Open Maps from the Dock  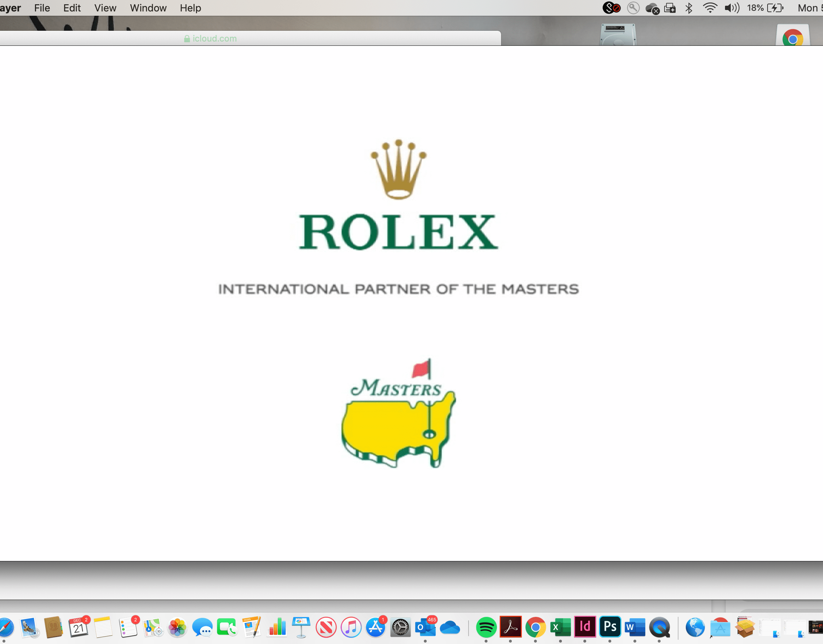(153, 628)
